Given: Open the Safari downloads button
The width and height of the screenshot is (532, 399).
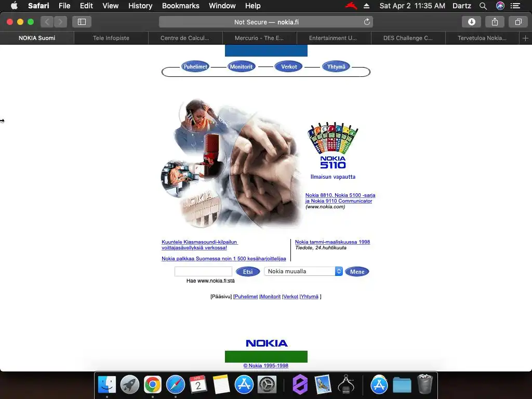Looking at the screenshot, I should point(472,22).
